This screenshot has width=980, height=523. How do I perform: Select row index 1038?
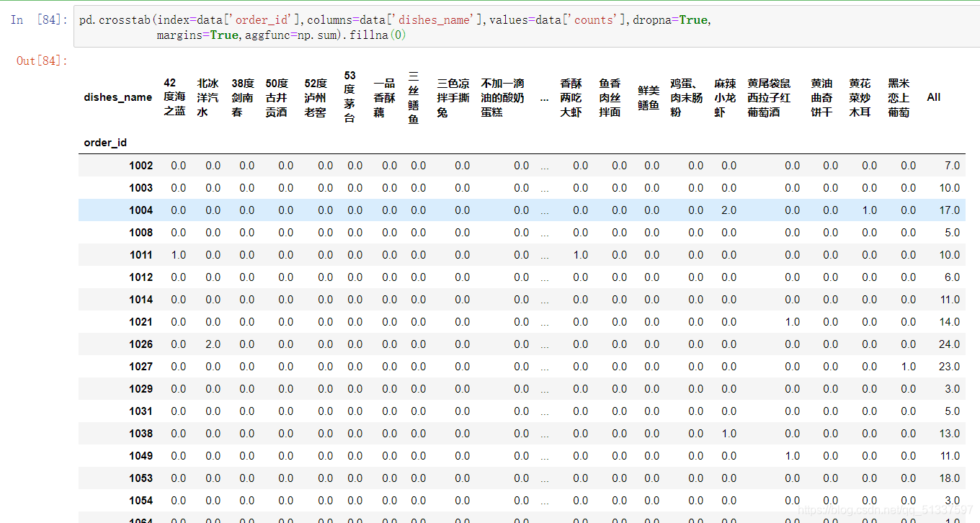point(141,434)
